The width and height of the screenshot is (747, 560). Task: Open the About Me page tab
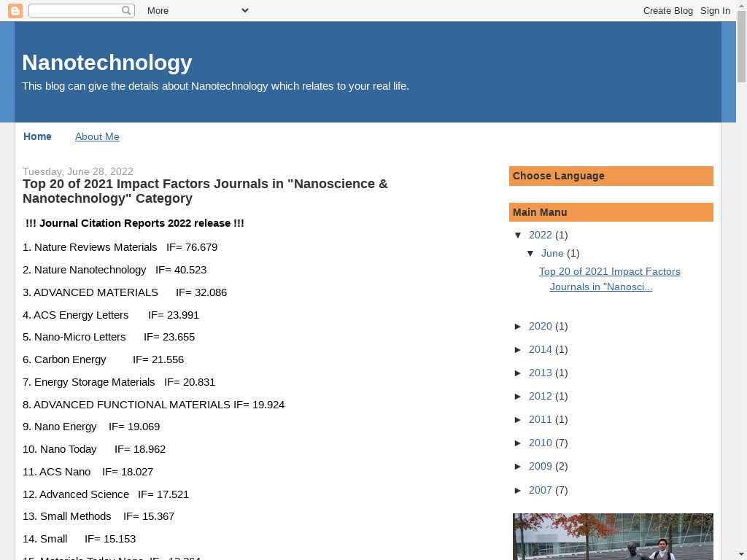click(97, 136)
